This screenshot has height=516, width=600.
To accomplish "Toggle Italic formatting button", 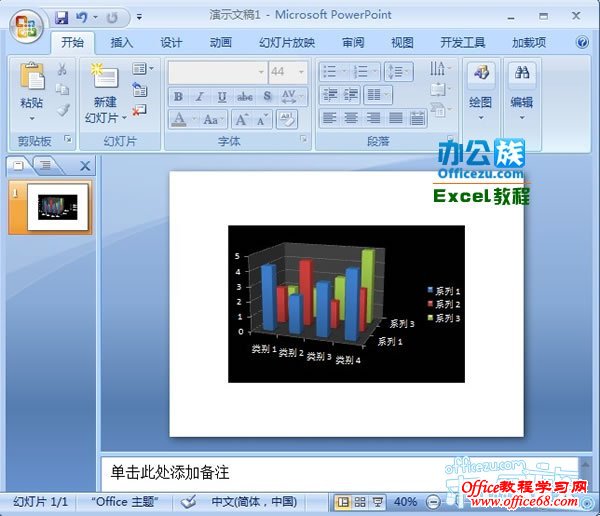I will 199,96.
